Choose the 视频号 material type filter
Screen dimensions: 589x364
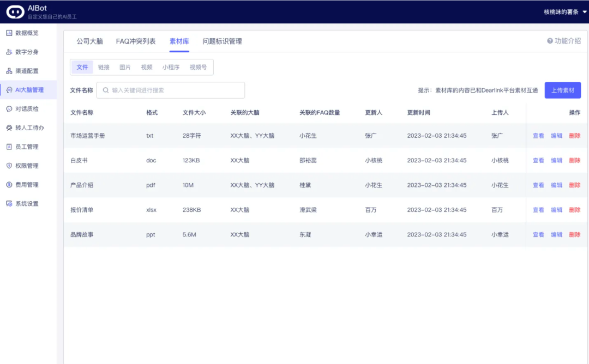[x=198, y=68]
